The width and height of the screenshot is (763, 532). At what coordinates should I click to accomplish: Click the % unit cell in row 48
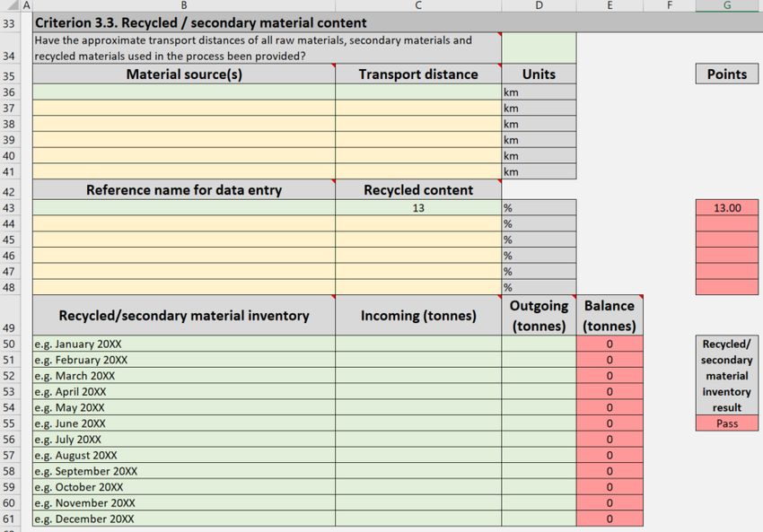(x=539, y=287)
